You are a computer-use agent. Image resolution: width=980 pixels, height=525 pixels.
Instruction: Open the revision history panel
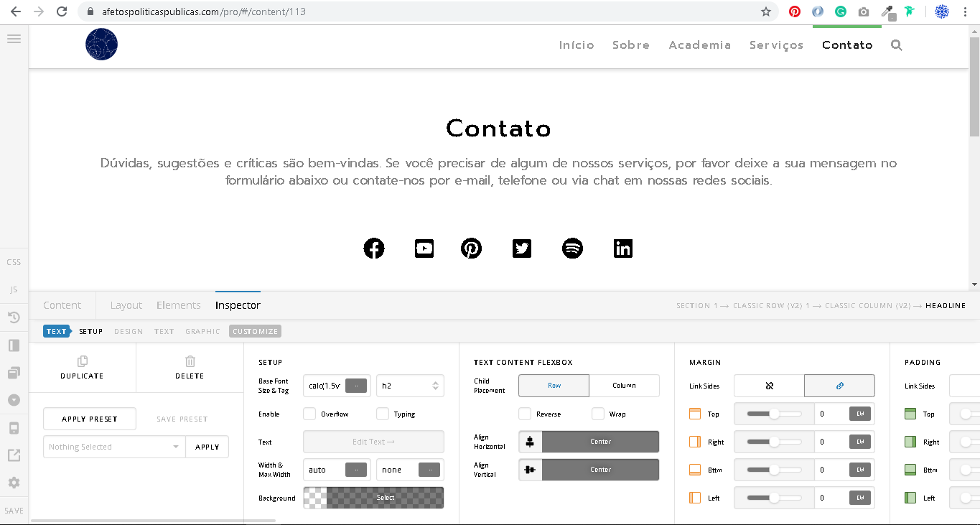(x=14, y=317)
